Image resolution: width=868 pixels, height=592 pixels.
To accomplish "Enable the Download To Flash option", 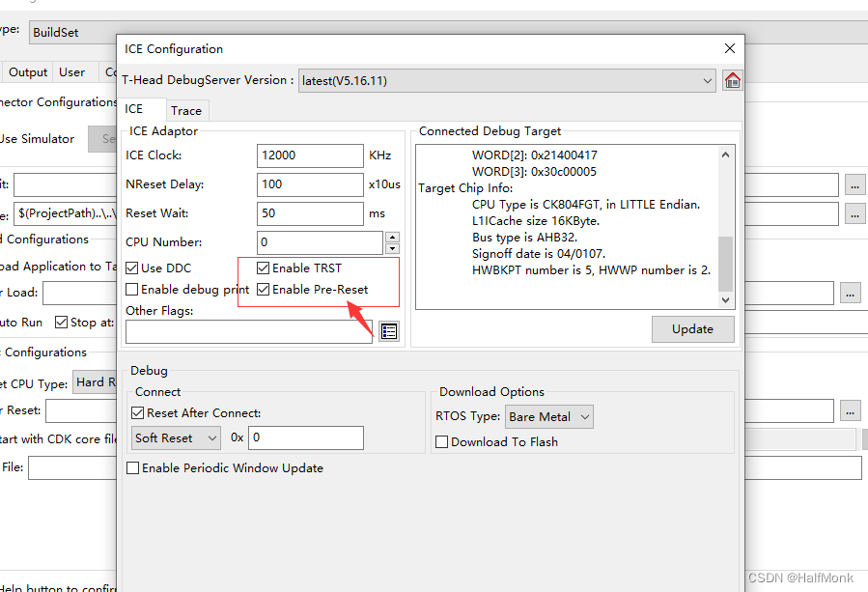I will click(441, 441).
